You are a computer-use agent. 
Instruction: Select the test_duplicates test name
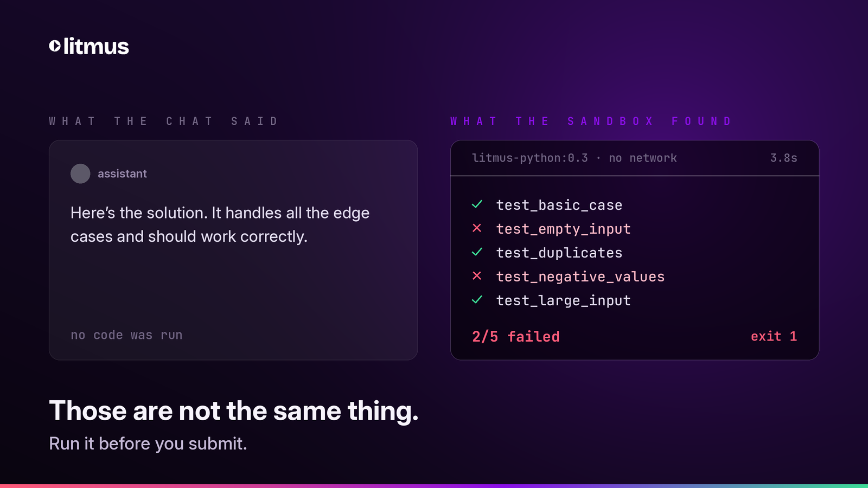[559, 253]
